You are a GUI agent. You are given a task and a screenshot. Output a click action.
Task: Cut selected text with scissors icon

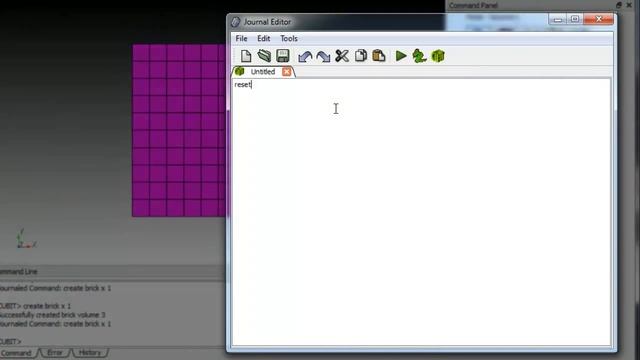click(342, 56)
